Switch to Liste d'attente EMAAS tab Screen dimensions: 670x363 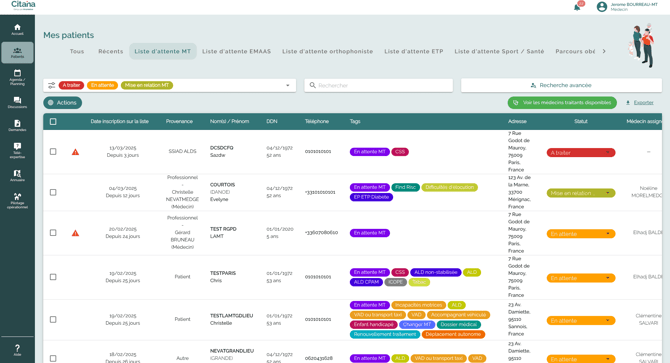(236, 51)
